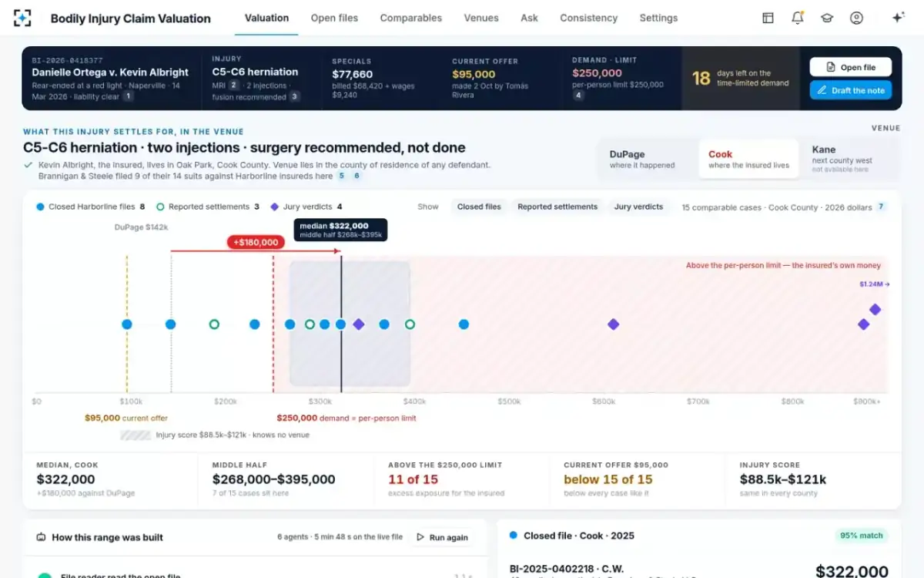
Task: Select Kane next county west venue
Action: tap(849, 159)
